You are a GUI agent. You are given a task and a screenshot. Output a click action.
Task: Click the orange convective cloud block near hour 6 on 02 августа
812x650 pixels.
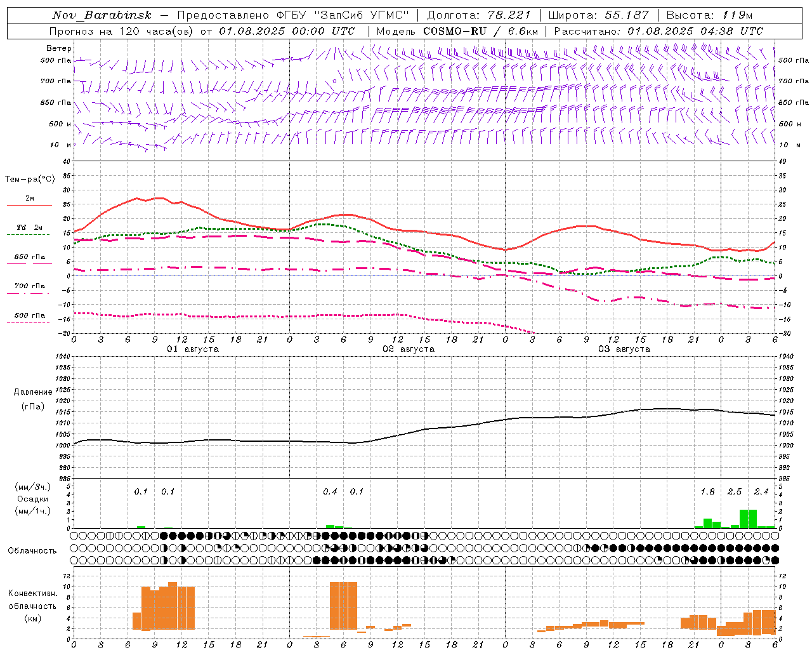point(343,606)
